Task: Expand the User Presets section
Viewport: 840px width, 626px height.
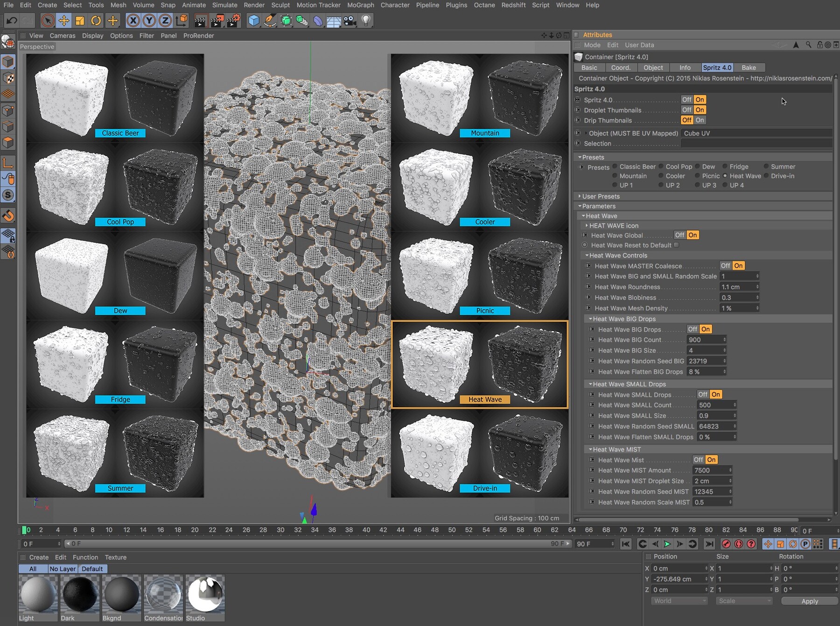Action: point(580,196)
